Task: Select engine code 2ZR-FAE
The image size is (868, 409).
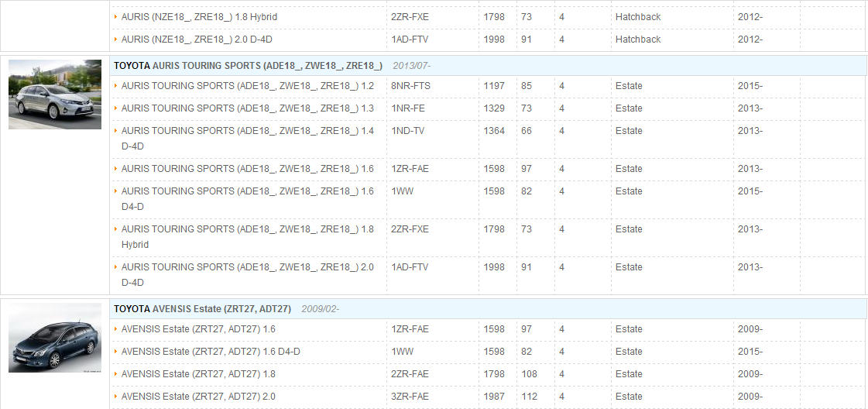Action: 410,374
